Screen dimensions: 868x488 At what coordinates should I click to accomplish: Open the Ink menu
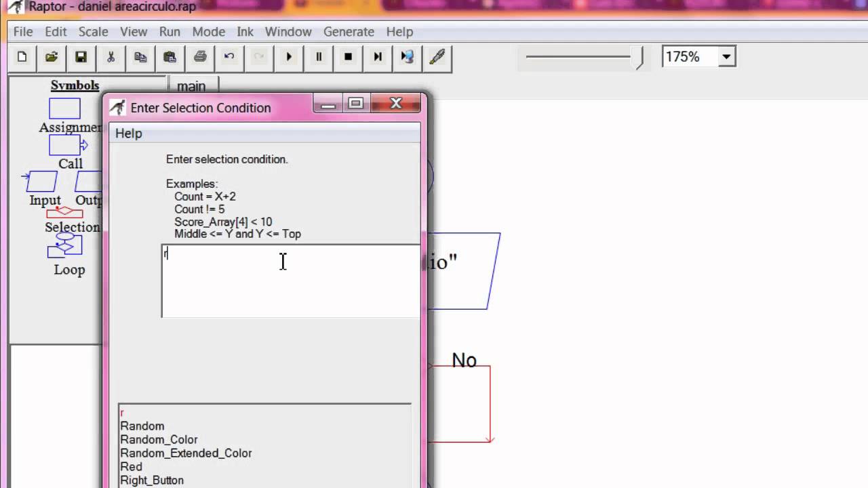pyautogui.click(x=245, y=32)
